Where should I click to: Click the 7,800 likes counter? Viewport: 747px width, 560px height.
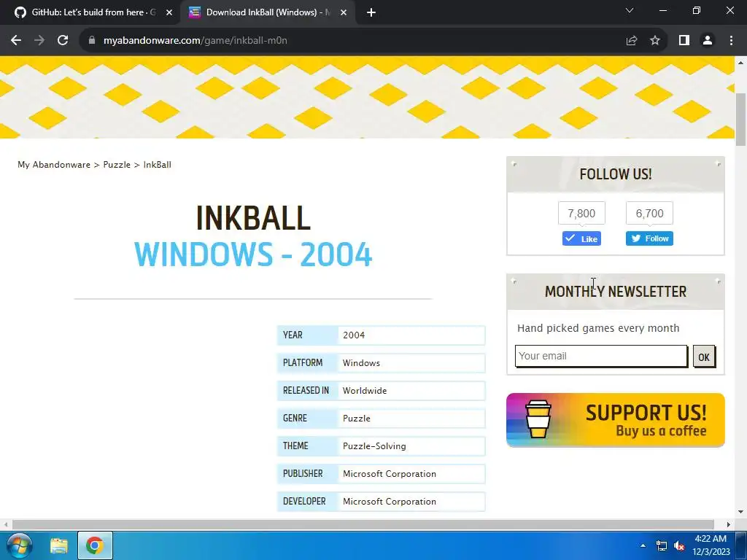click(581, 214)
